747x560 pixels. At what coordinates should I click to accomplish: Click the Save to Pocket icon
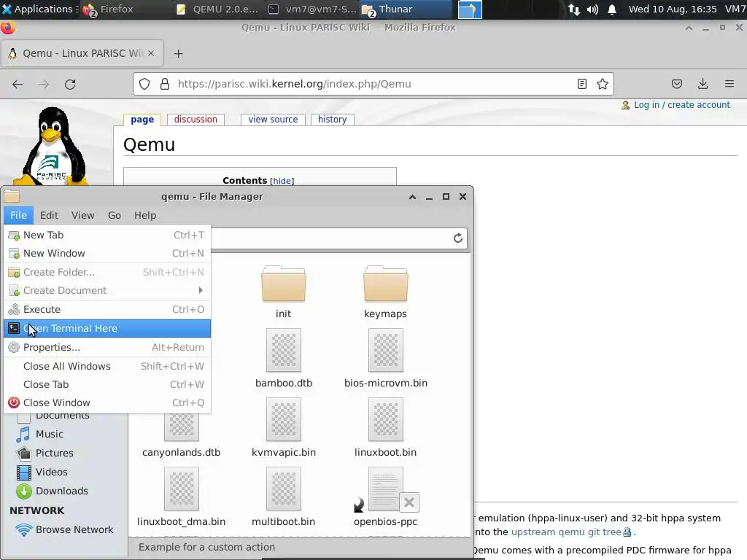(x=676, y=85)
